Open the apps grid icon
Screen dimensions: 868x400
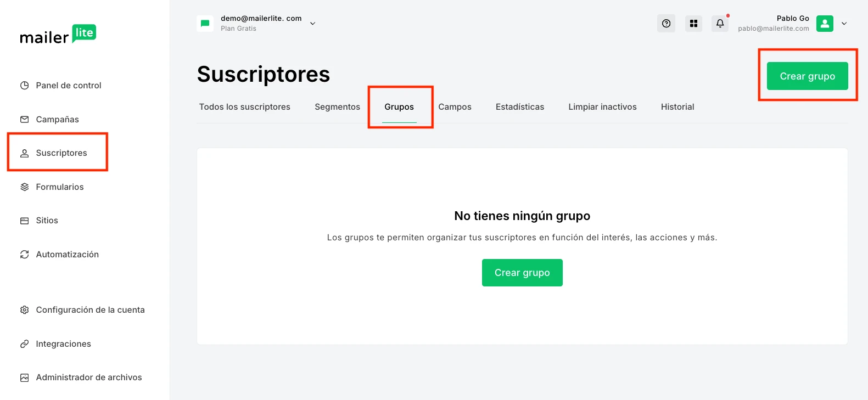[x=693, y=24]
